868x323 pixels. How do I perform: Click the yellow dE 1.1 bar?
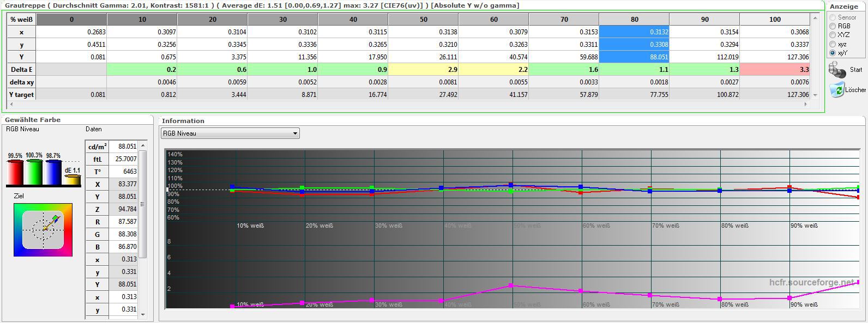click(x=72, y=179)
